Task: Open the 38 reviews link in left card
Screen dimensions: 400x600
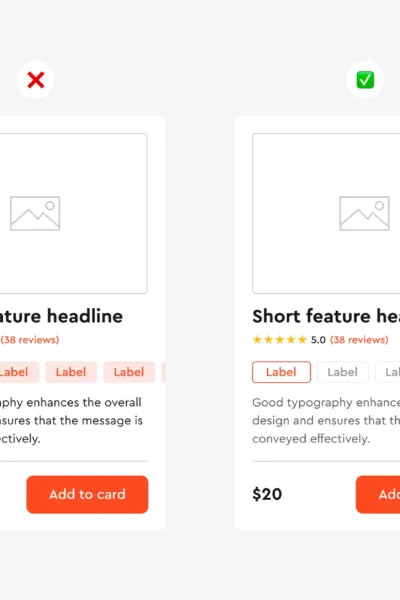Action: point(30,340)
